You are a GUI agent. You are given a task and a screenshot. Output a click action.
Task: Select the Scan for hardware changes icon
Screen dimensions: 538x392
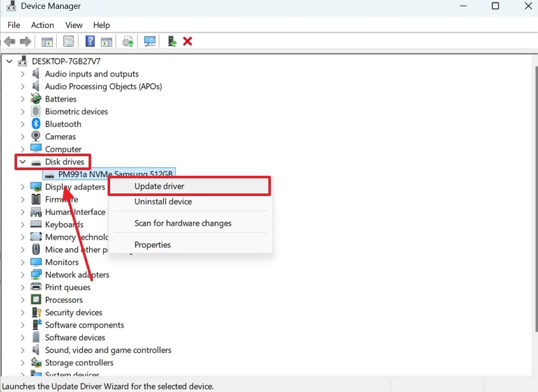pos(149,41)
